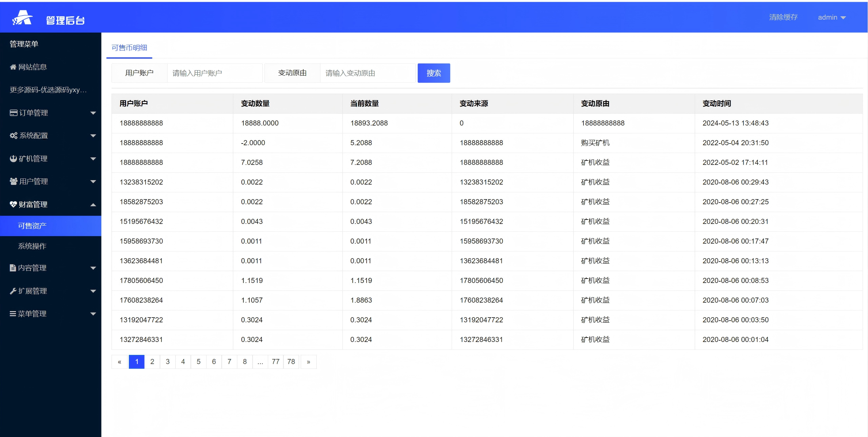Click the star logo in header

tap(22, 18)
